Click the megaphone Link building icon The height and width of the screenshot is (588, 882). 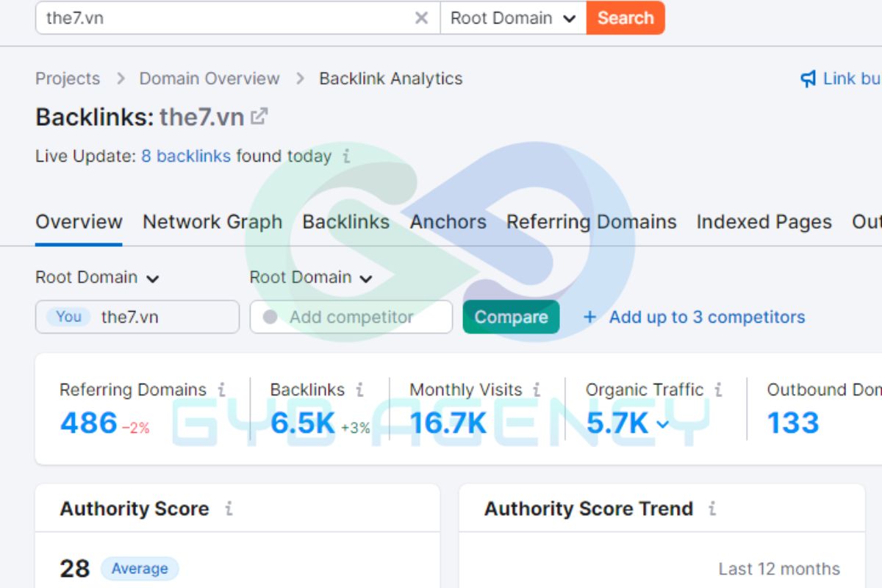pos(808,79)
